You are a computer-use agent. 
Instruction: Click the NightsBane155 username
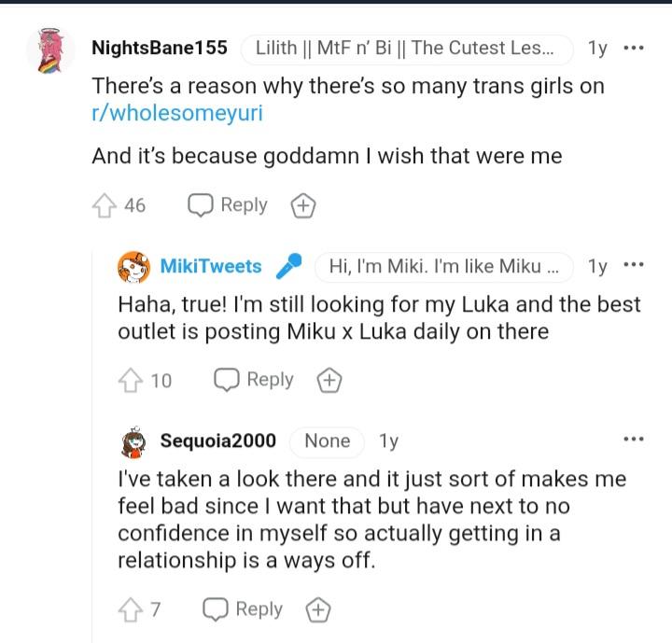click(160, 49)
